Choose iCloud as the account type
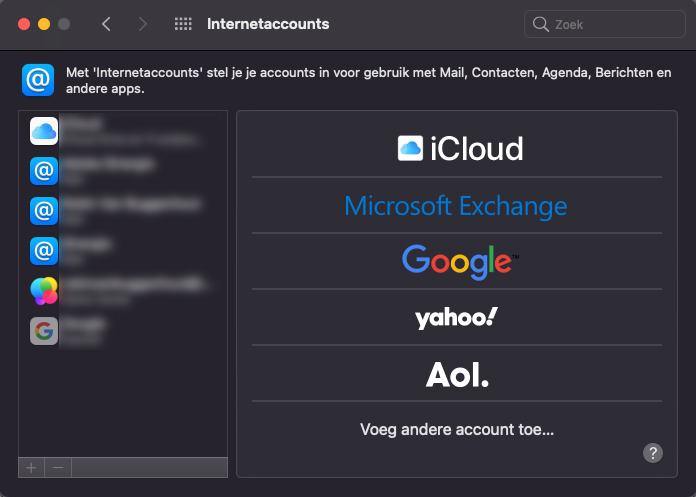Screen dimensions: 696x497 [460, 149]
